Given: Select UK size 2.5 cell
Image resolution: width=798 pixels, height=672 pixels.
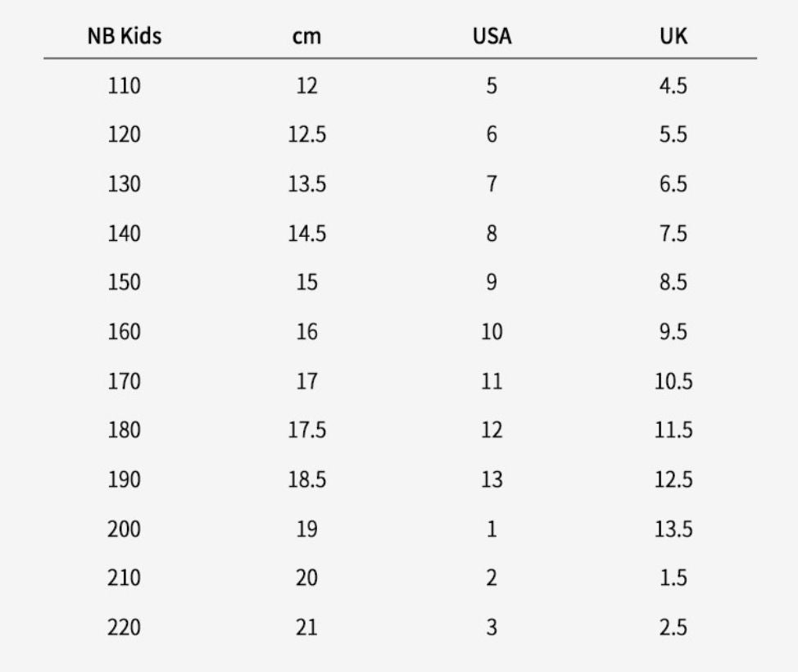Looking at the screenshot, I should click(x=673, y=628).
